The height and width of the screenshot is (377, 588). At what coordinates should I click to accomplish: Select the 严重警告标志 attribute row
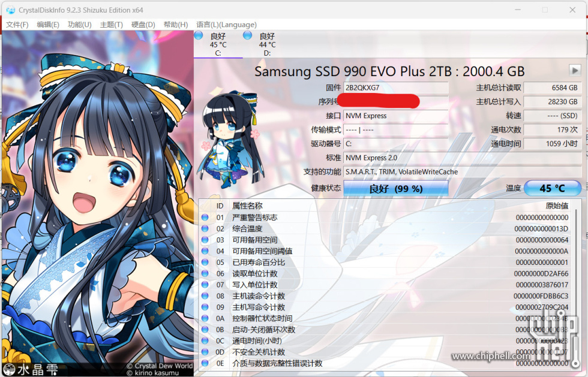pos(385,218)
